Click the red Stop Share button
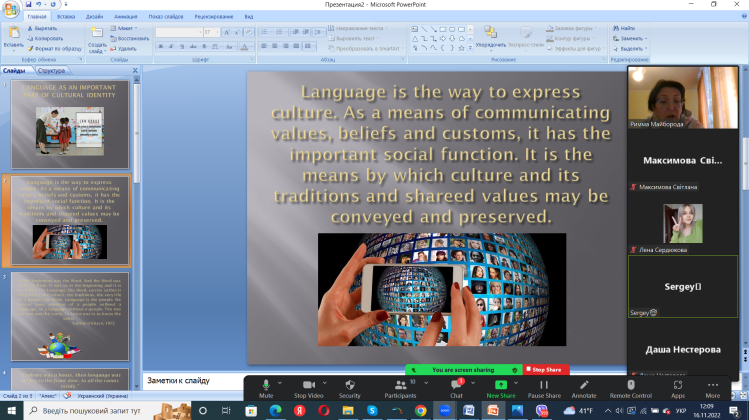The height and width of the screenshot is (420, 749). 545,369
